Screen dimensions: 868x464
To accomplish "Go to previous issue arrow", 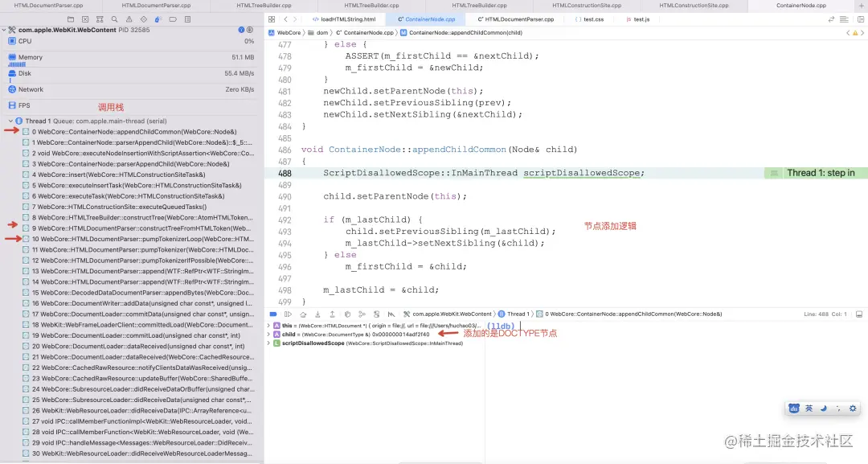I will point(848,33).
